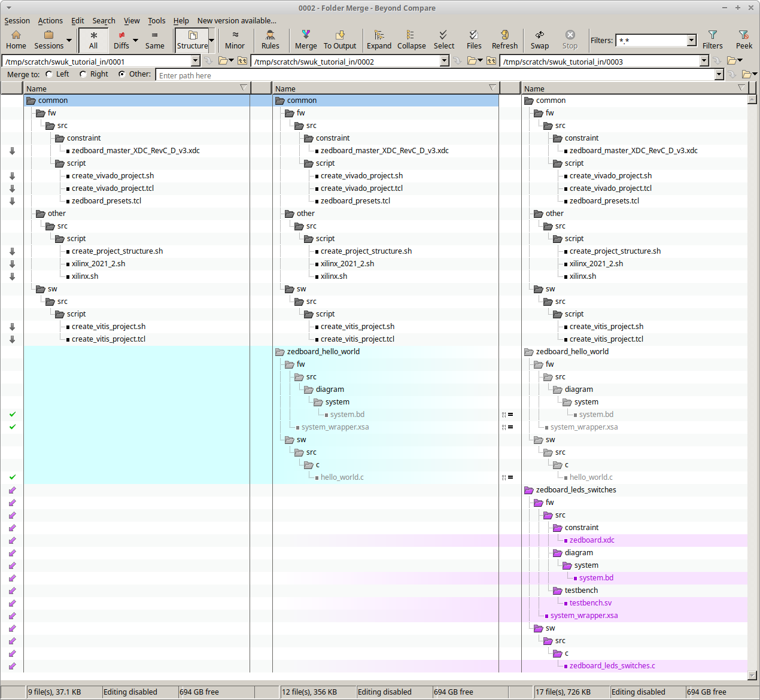Expand the Sessions button dropdown arrow
760x700 pixels.
69,41
